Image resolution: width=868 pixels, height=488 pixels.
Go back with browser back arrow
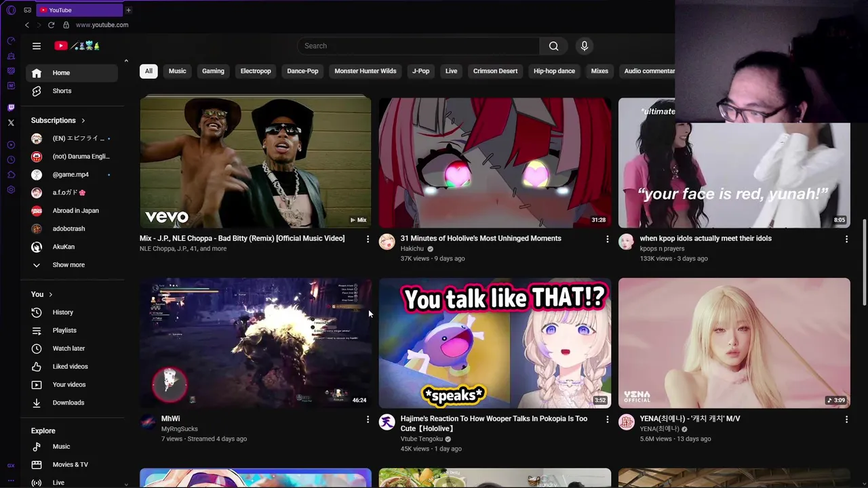(x=27, y=25)
